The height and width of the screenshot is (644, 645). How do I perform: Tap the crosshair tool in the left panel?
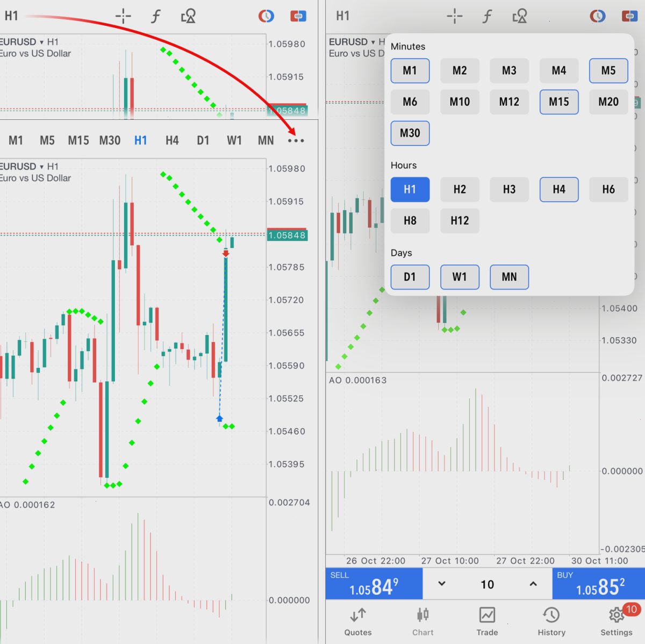click(x=123, y=16)
